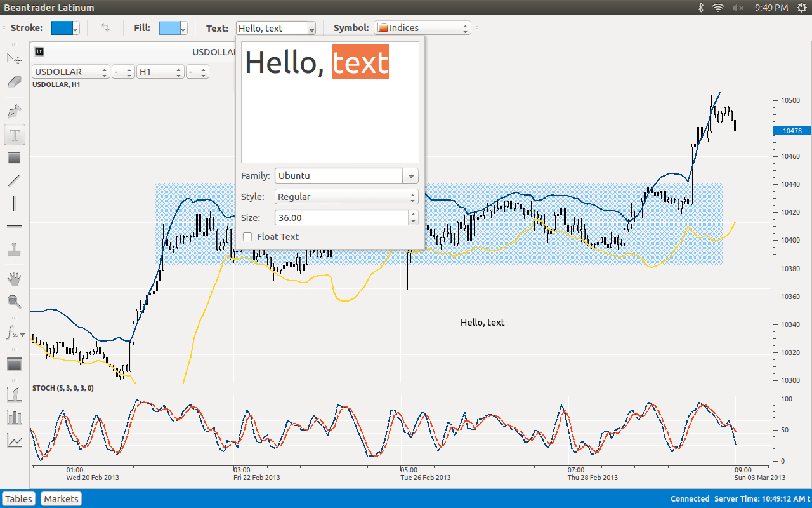
Task: Open the dash selector next to H1
Action: tap(197, 72)
